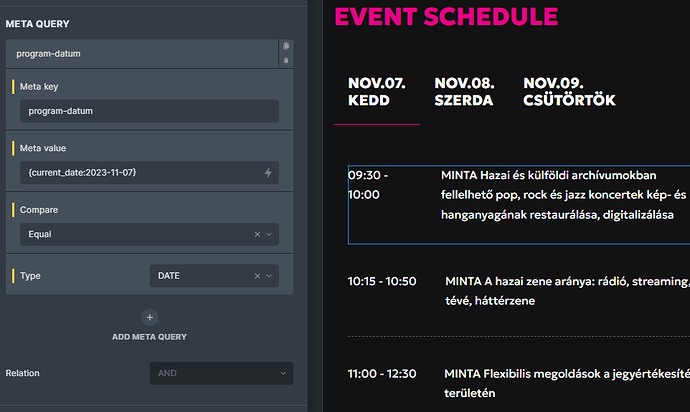Screen dimensions: 690x412
Task: Open dynamic data lightning icon in Meta value
Action: point(268,173)
